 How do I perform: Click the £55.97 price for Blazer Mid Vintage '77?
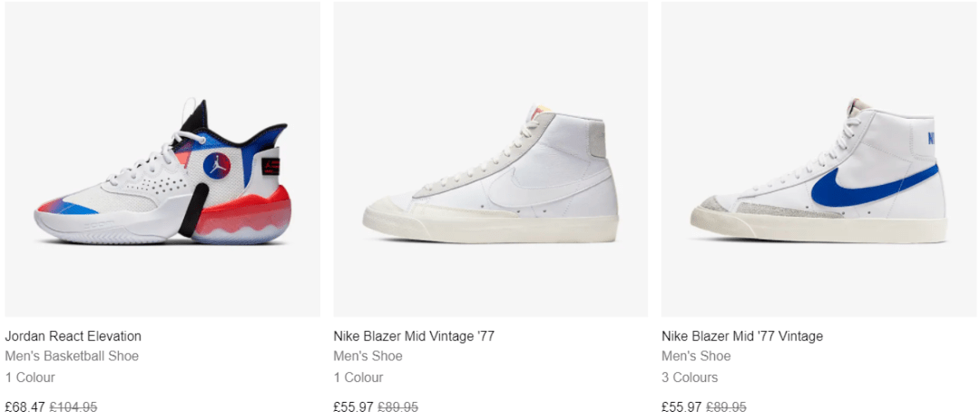coord(353,406)
